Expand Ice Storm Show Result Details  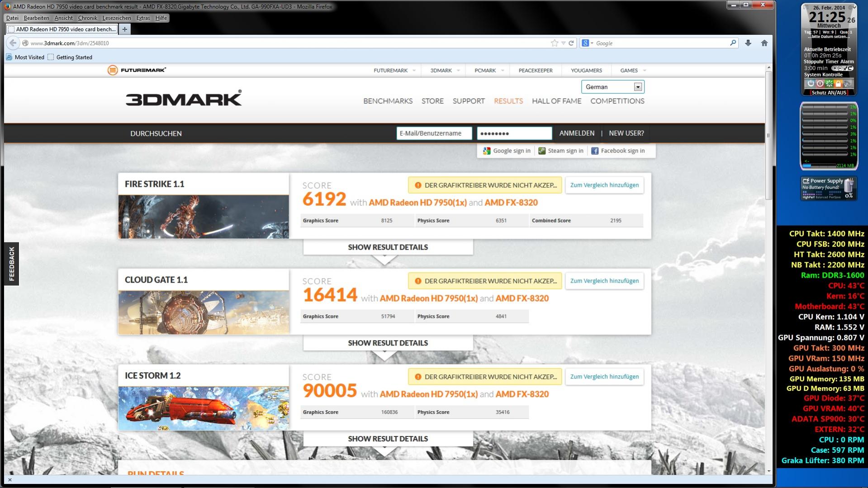388,439
